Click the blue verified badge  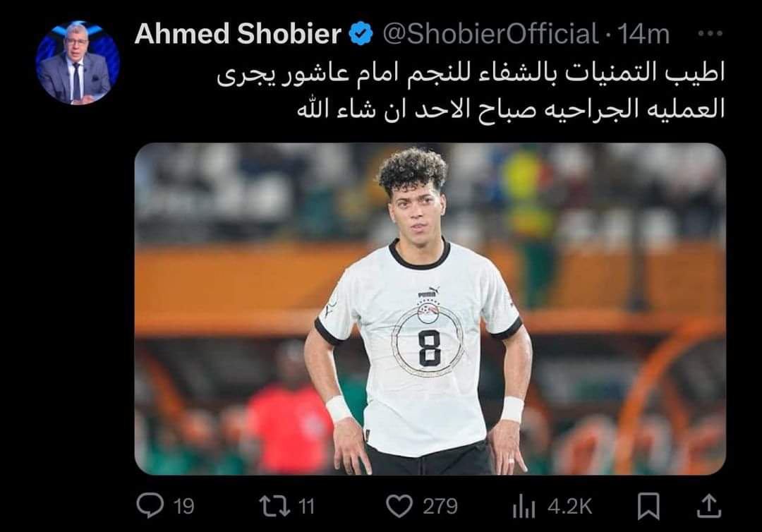[361, 34]
